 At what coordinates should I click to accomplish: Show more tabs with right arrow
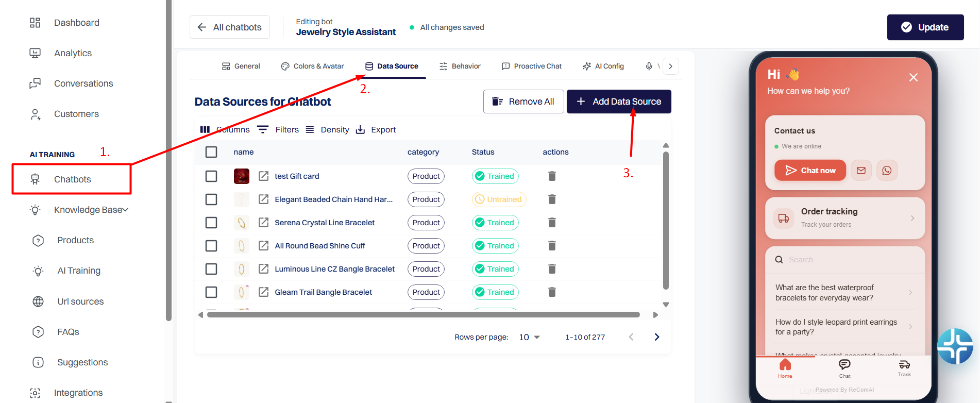click(670, 66)
